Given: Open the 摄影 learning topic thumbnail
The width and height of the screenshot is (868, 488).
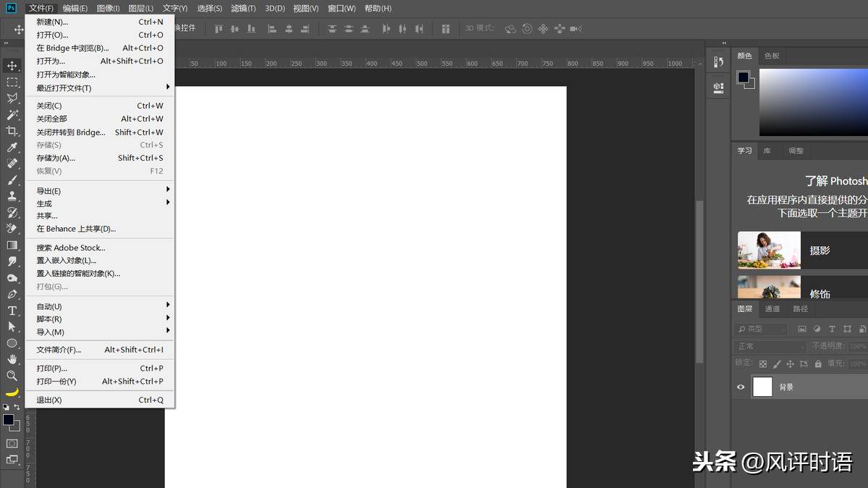Looking at the screenshot, I should click(x=769, y=251).
